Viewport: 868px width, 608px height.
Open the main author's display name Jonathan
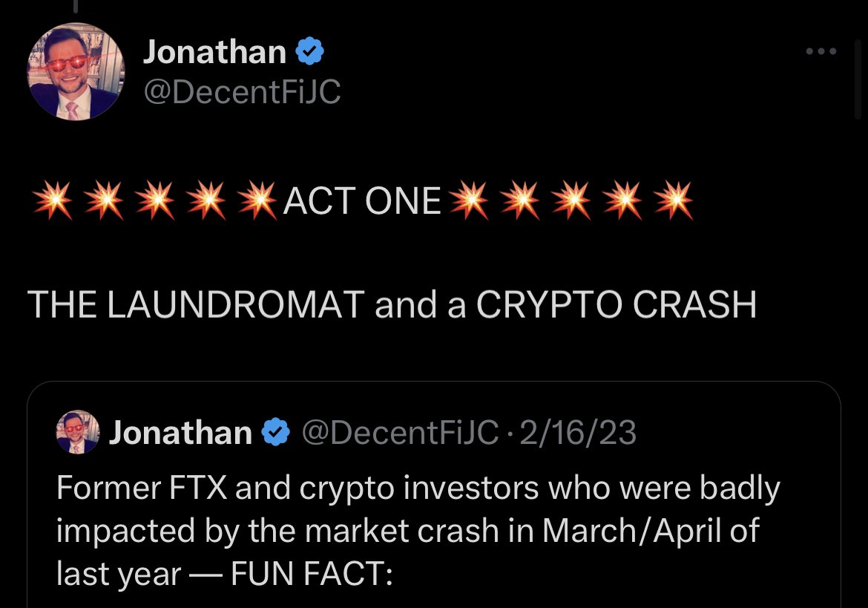click(214, 53)
